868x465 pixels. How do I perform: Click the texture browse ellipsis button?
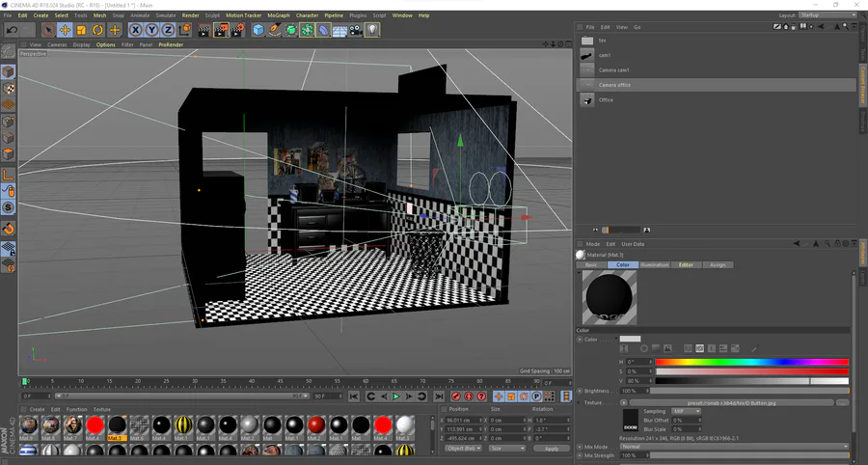pos(842,402)
